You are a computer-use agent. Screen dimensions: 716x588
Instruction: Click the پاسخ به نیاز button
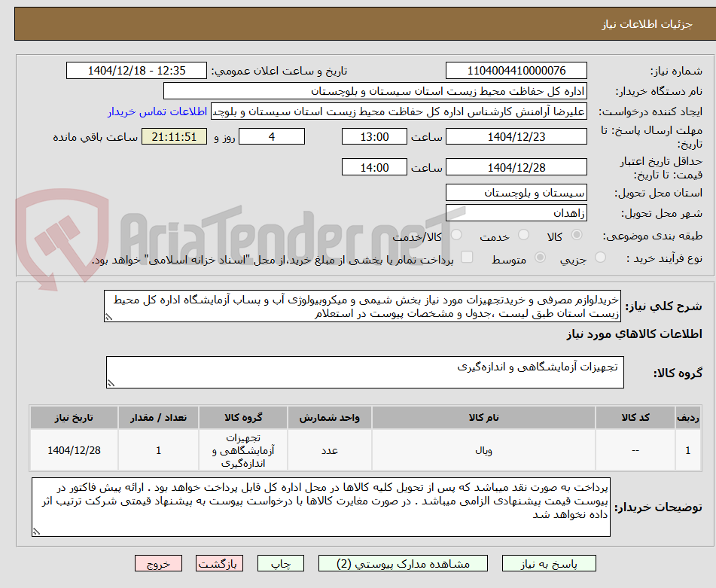click(x=549, y=563)
